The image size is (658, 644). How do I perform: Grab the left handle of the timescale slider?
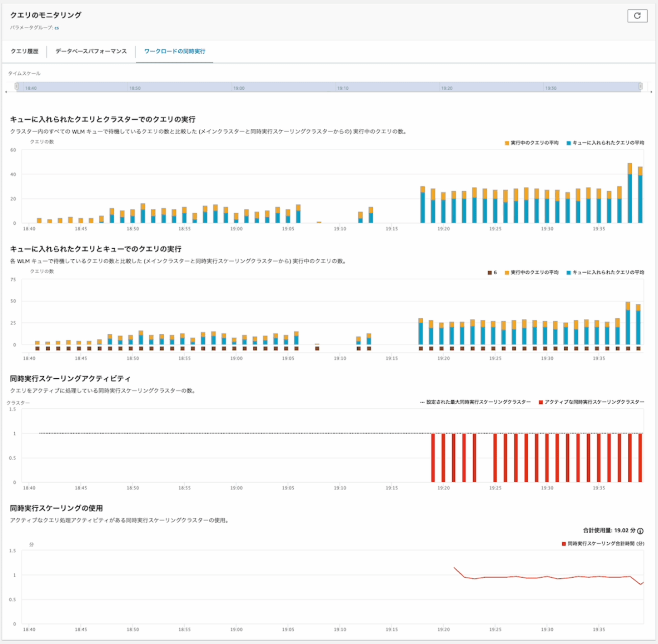tap(16, 86)
